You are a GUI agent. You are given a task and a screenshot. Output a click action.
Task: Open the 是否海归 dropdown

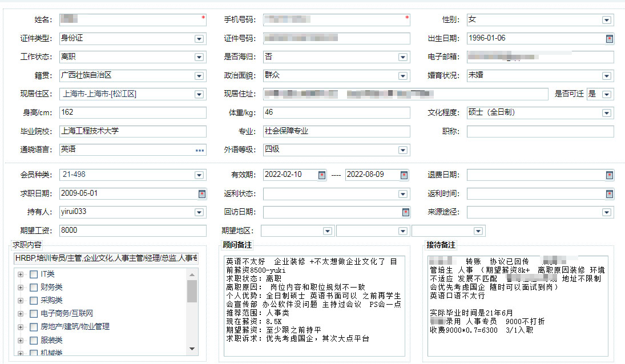(402, 58)
